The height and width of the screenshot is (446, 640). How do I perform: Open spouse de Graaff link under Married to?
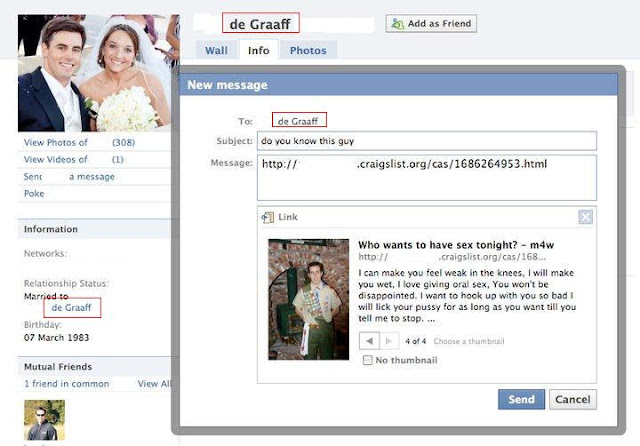point(71,308)
